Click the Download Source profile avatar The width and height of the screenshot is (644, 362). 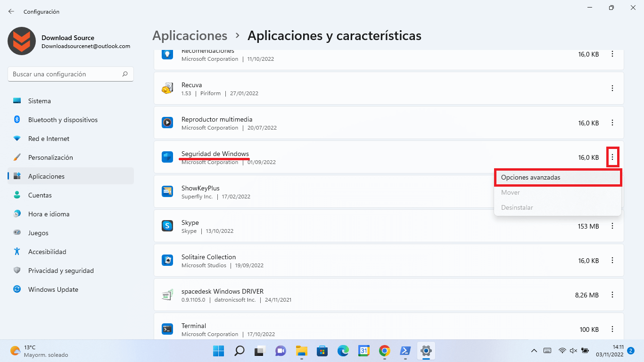point(22,41)
